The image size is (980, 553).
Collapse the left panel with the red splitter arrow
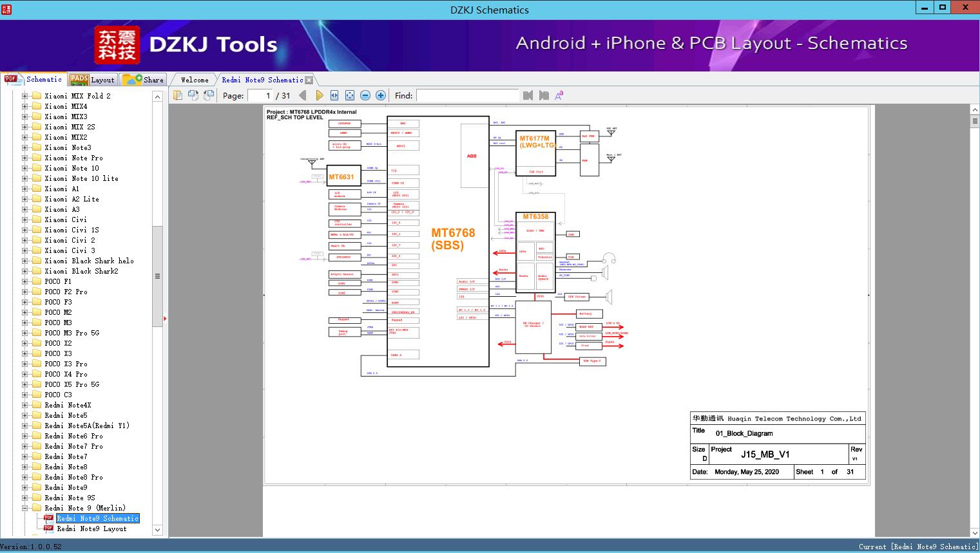tap(166, 318)
